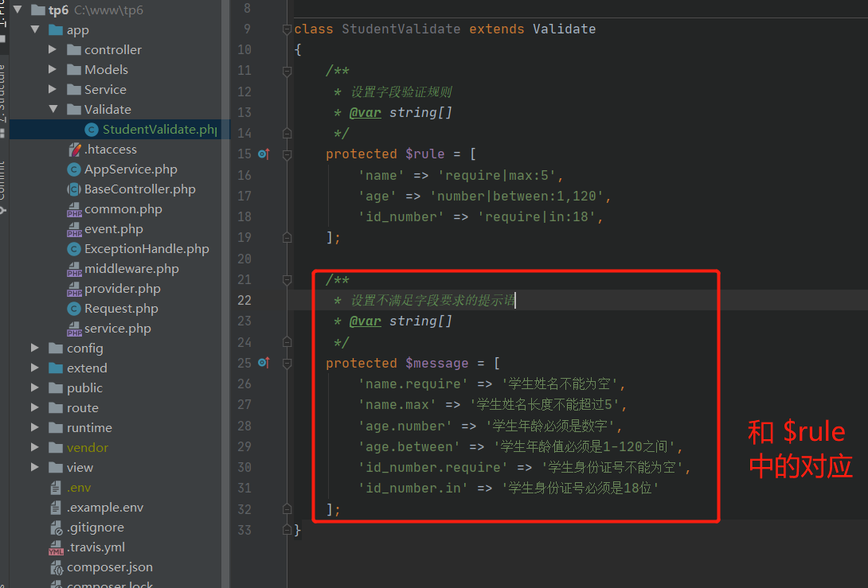Expand the controller folder
Screen dimensions: 868x588
[53, 49]
